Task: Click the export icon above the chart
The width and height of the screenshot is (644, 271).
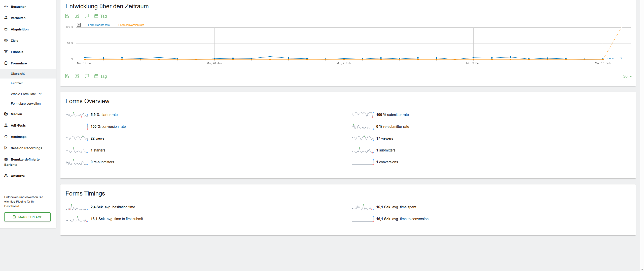Action: (67, 16)
